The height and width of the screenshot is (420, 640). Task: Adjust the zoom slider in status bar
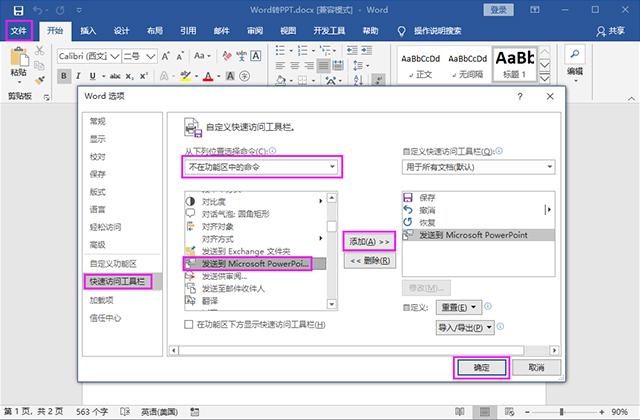562,412
